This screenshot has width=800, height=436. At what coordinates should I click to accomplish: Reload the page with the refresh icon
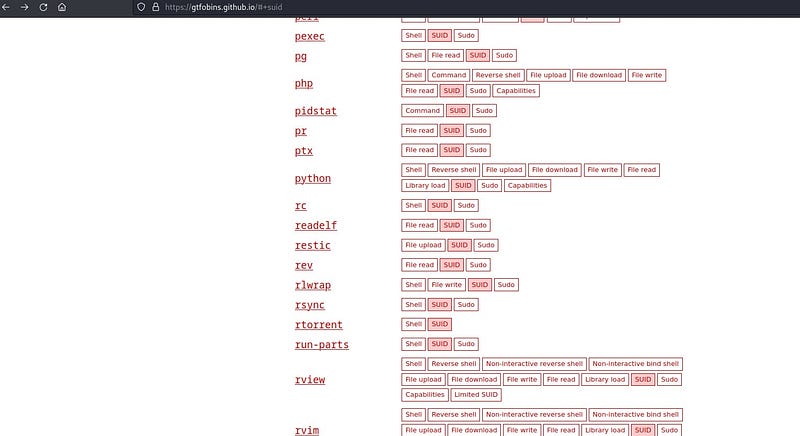[43, 7]
